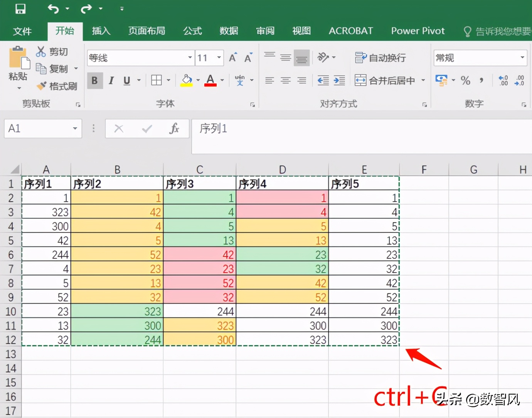Open the font size 11 dropdown
532x418 pixels.
point(219,58)
